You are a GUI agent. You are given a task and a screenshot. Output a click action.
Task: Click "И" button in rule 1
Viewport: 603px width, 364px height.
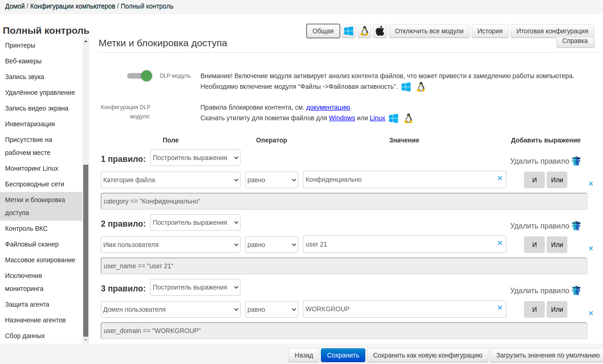tap(534, 180)
